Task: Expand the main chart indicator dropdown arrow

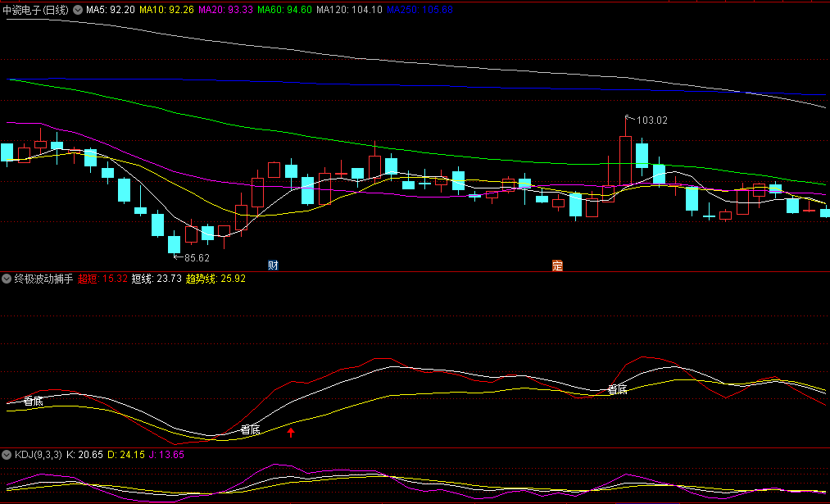Action: 78,10
